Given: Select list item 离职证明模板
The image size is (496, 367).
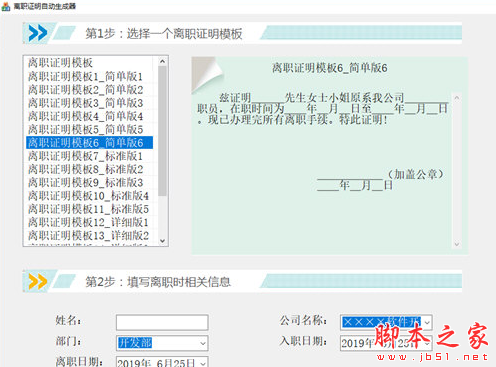Looking at the screenshot, I should click(x=89, y=63).
